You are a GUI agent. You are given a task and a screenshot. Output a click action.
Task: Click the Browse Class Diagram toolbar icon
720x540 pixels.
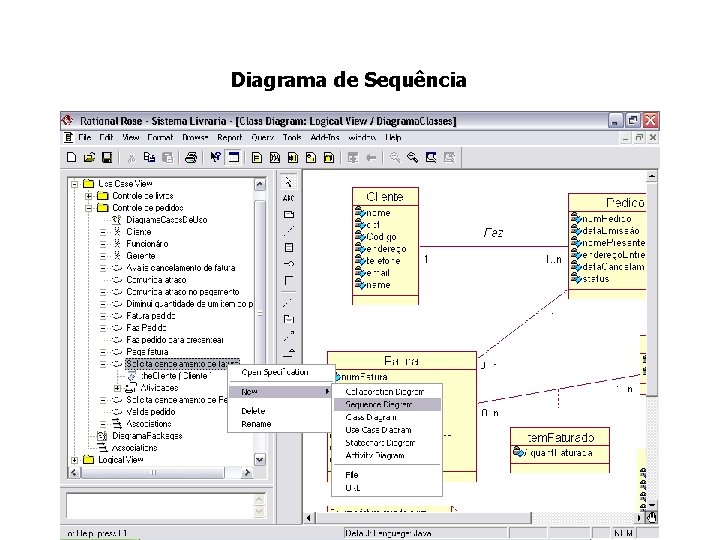click(x=257, y=158)
